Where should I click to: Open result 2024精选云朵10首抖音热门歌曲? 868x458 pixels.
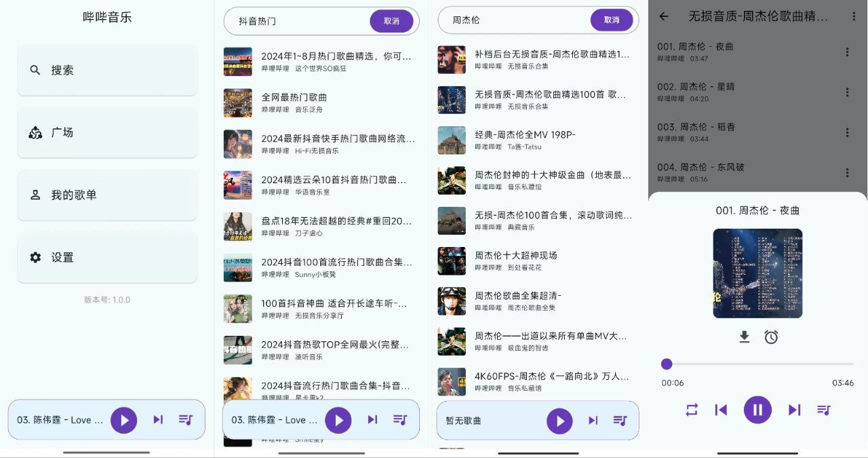[x=321, y=185]
